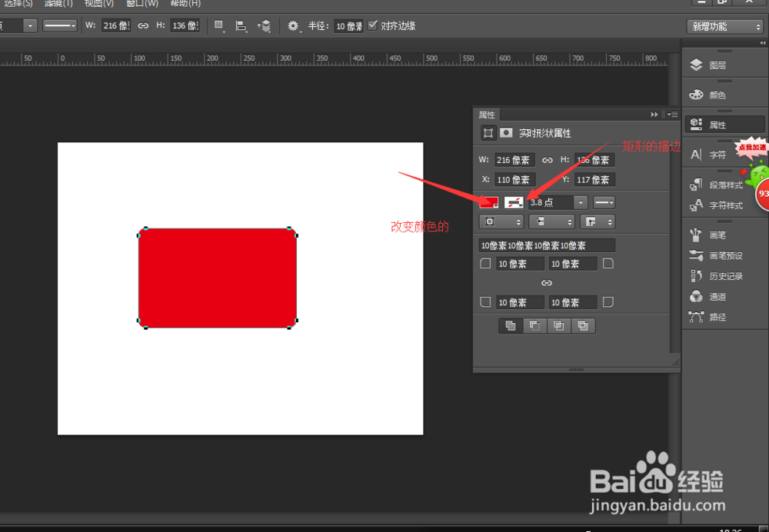The width and height of the screenshot is (769, 532).
Task: Select the 属性 tab title
Action: click(487, 115)
